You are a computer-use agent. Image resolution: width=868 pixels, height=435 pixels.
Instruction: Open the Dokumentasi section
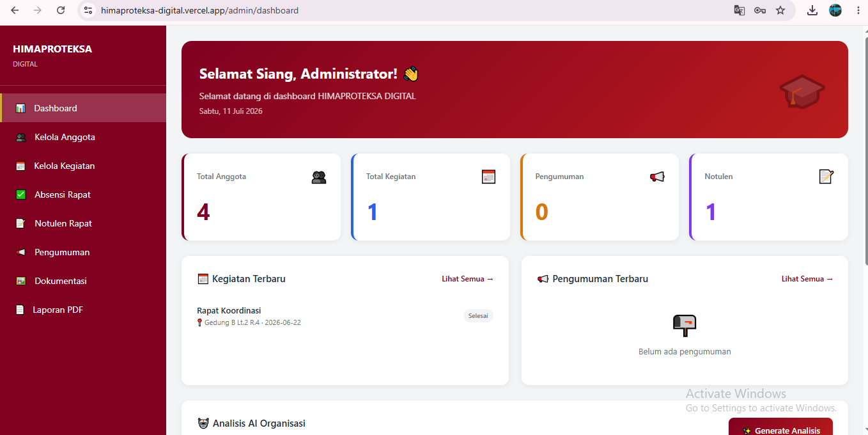pyautogui.click(x=83, y=281)
